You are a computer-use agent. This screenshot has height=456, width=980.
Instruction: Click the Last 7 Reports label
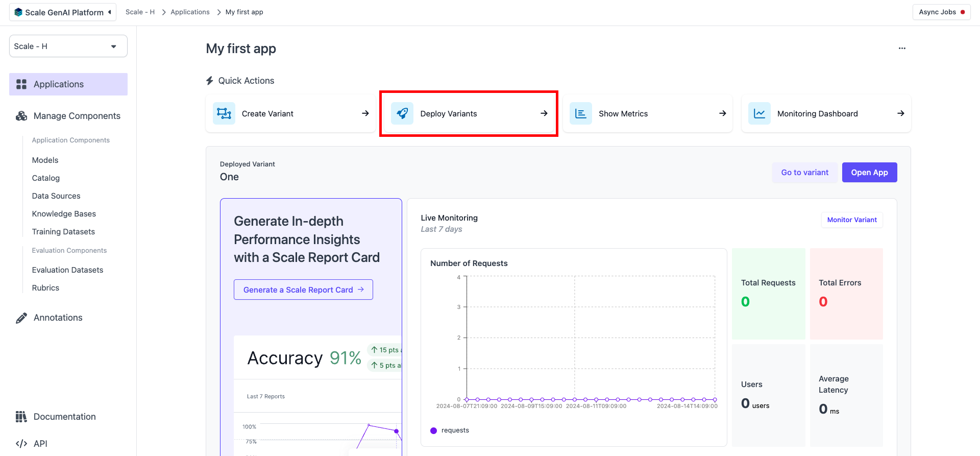pos(266,397)
